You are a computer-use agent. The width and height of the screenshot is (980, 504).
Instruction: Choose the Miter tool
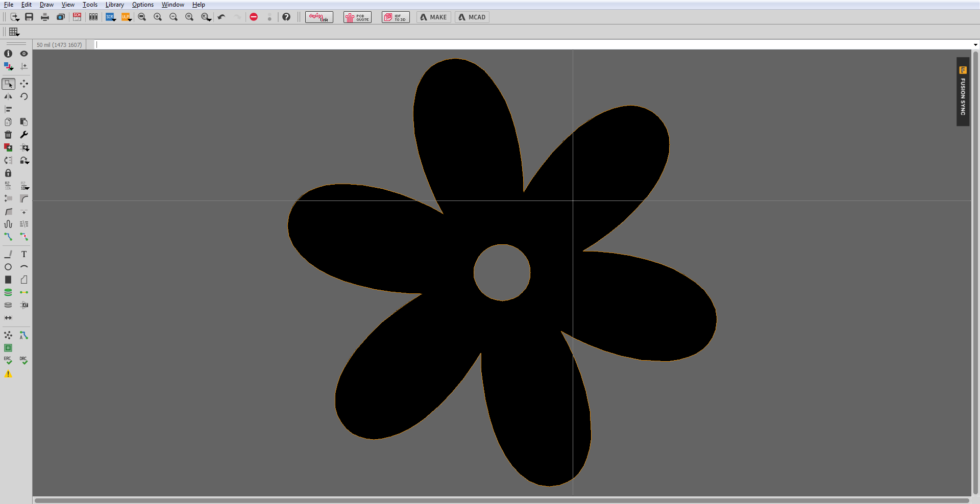coord(24,198)
